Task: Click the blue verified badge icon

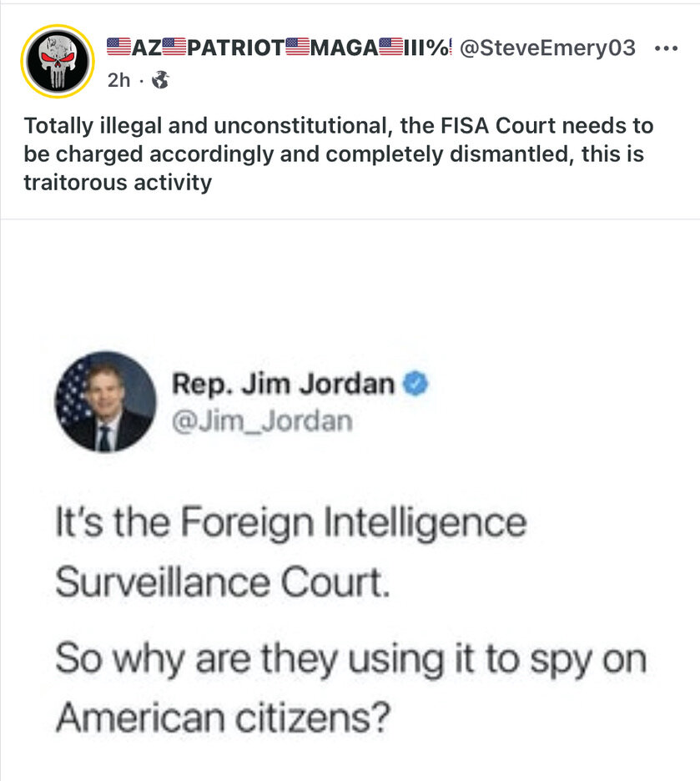Action: click(415, 384)
